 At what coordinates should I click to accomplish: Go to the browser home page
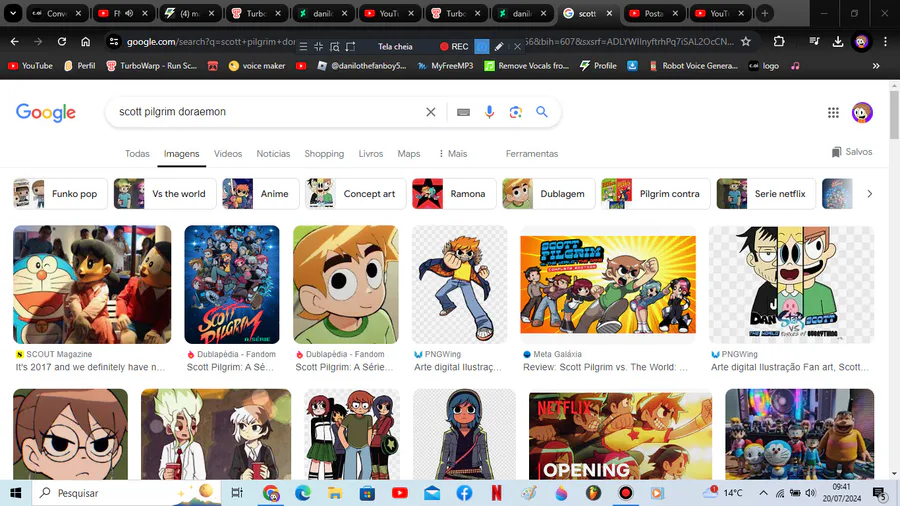click(x=86, y=41)
